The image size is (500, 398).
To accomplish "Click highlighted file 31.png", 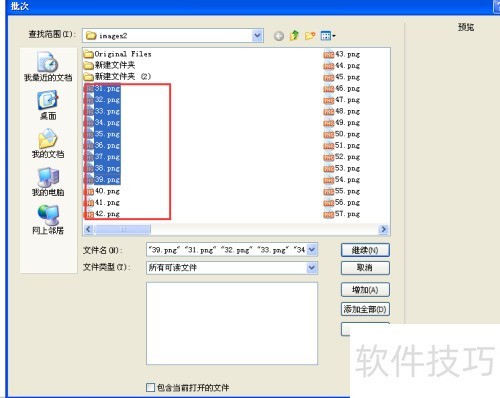I will [x=103, y=89].
